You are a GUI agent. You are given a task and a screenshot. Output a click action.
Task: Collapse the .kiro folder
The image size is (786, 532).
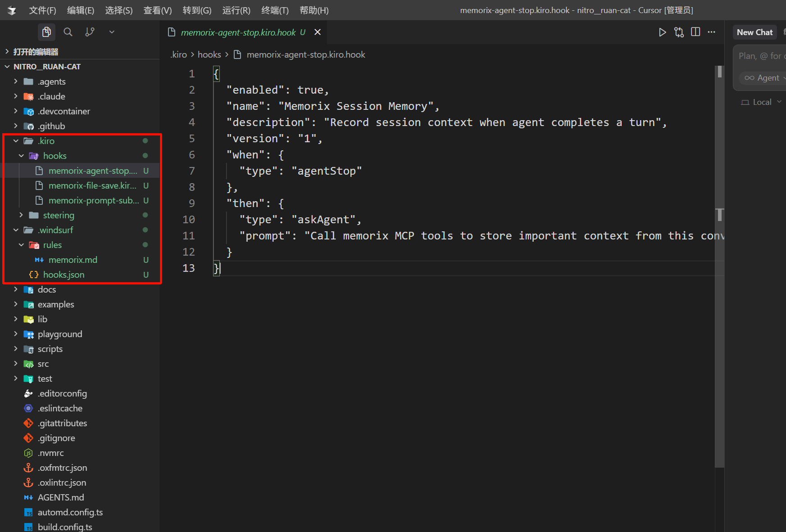pos(16,141)
